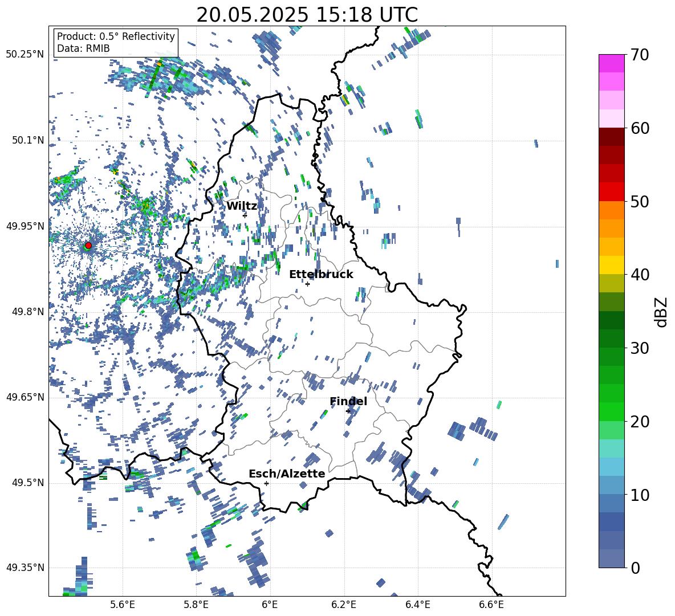Click the cyan swatch between 10 and 20

click(x=611, y=467)
